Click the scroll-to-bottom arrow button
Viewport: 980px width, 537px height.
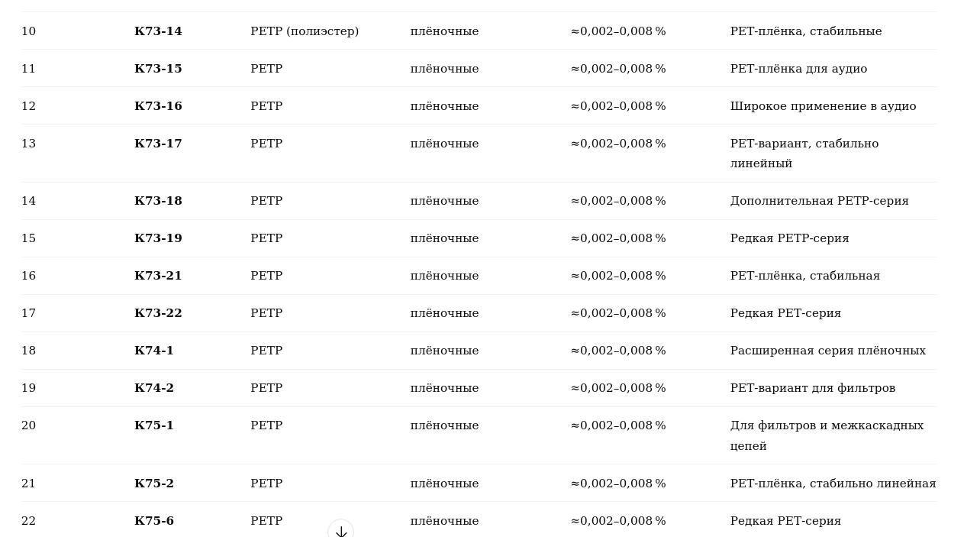tap(340, 531)
